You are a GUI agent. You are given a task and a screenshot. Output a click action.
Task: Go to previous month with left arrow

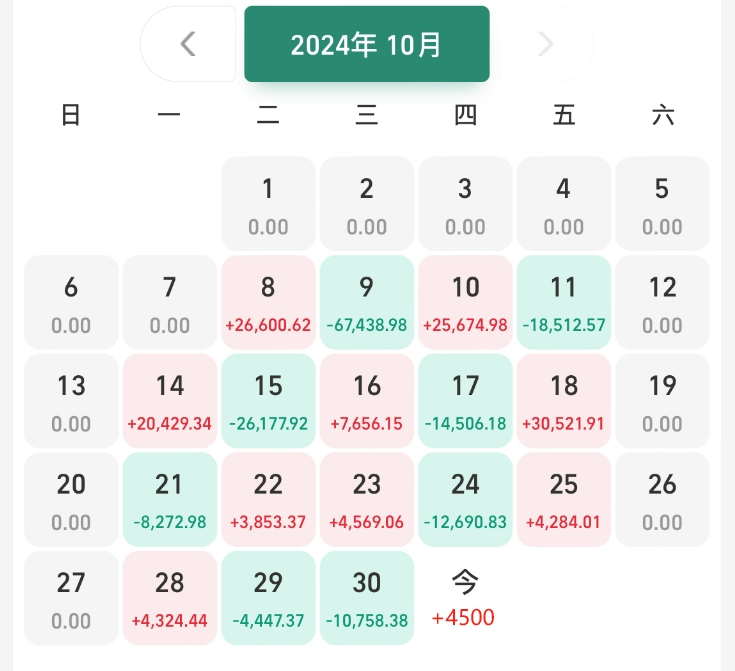pyautogui.click(x=188, y=44)
